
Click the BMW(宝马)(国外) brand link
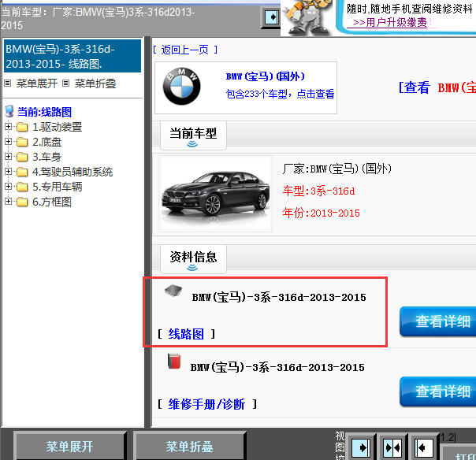pos(266,76)
